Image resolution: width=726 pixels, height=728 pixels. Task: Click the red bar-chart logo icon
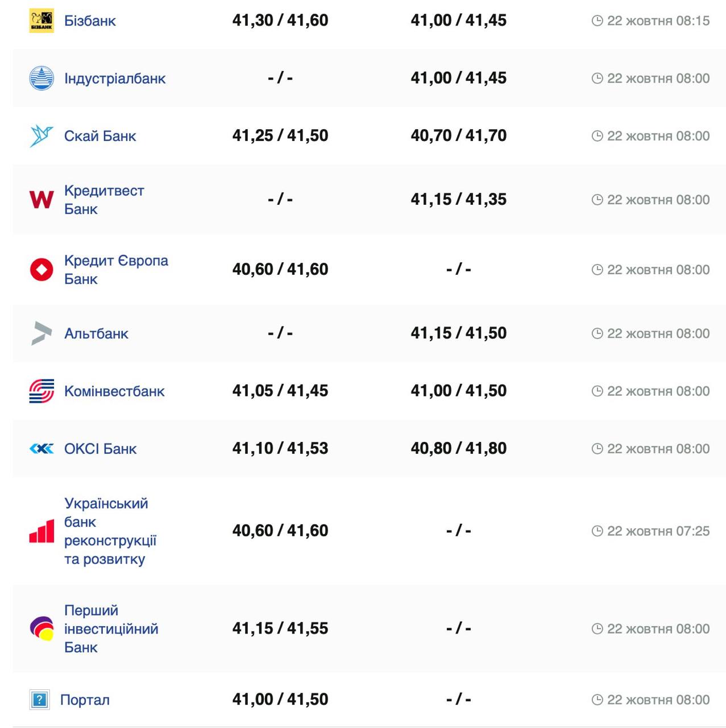pyautogui.click(x=42, y=531)
